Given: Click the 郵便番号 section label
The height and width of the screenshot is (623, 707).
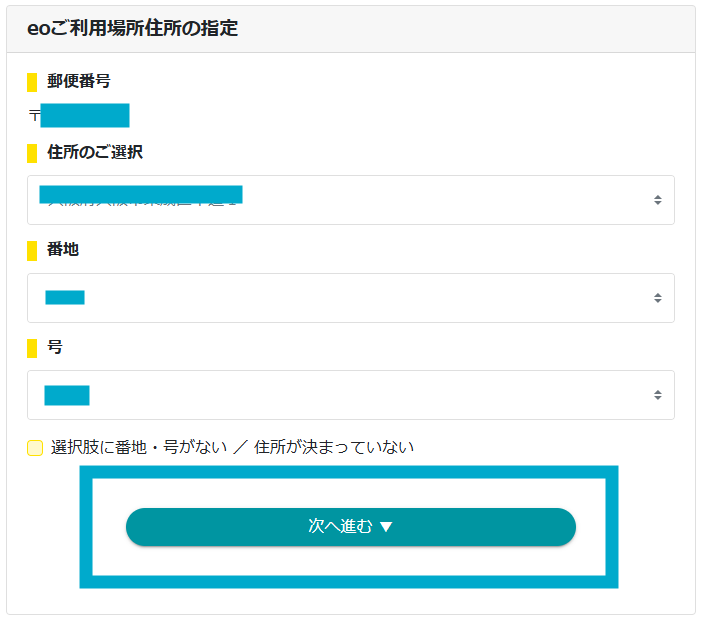Looking at the screenshot, I should tap(79, 81).
